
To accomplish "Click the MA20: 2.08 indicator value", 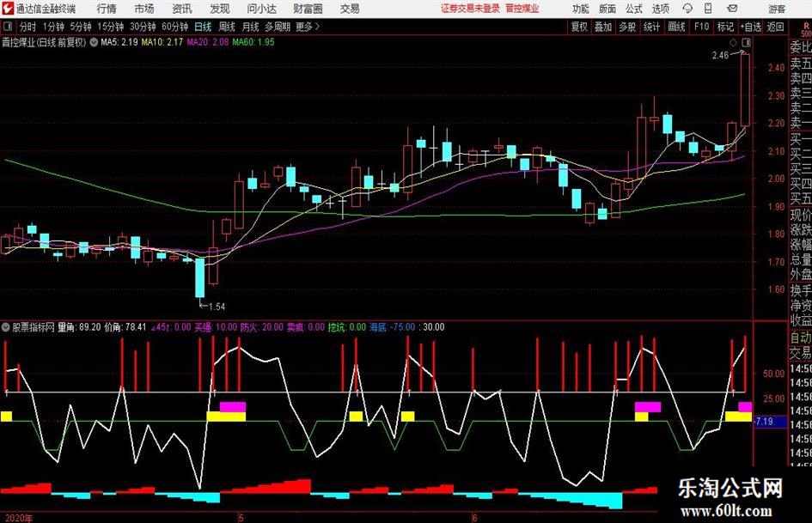I will tap(208, 42).
